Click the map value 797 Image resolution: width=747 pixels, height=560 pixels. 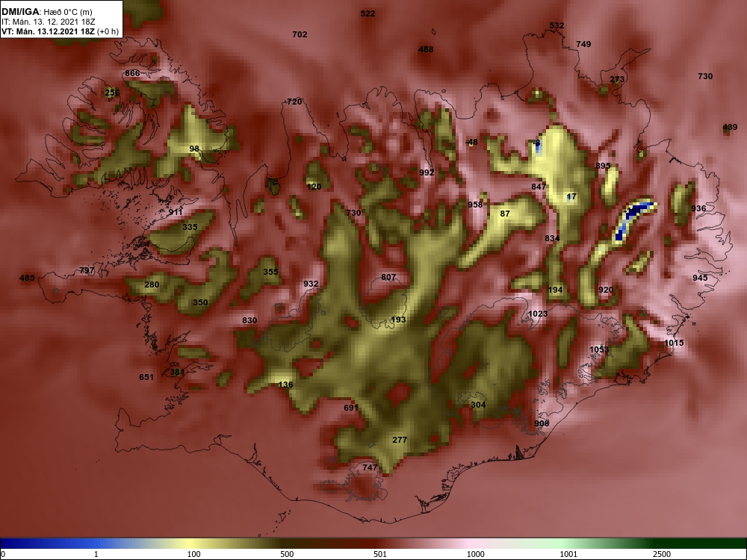[87, 271]
